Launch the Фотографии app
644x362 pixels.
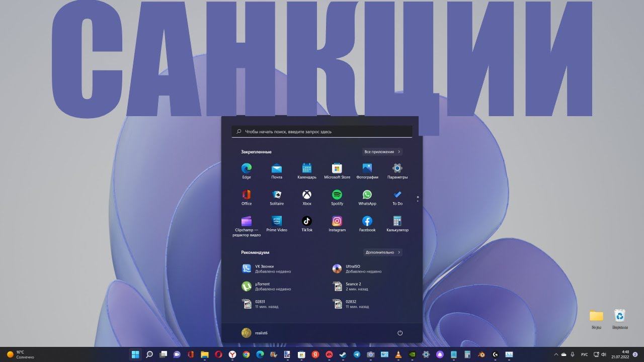click(x=367, y=170)
